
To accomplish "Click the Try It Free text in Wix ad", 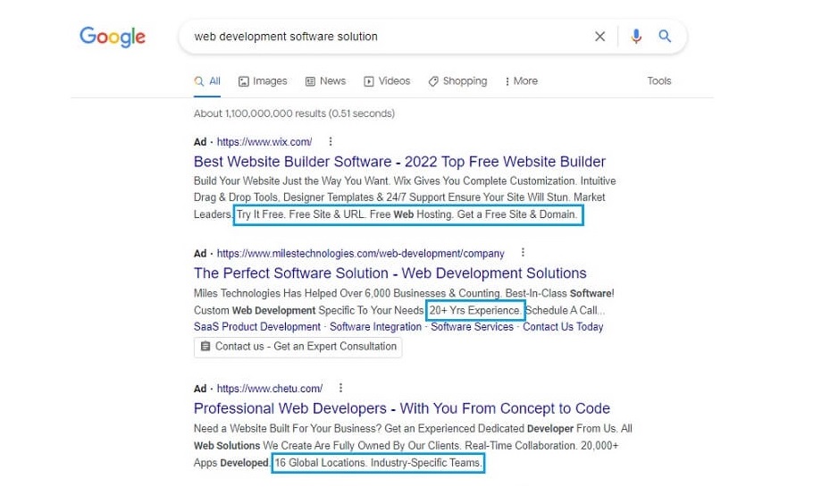I will coord(260,214).
